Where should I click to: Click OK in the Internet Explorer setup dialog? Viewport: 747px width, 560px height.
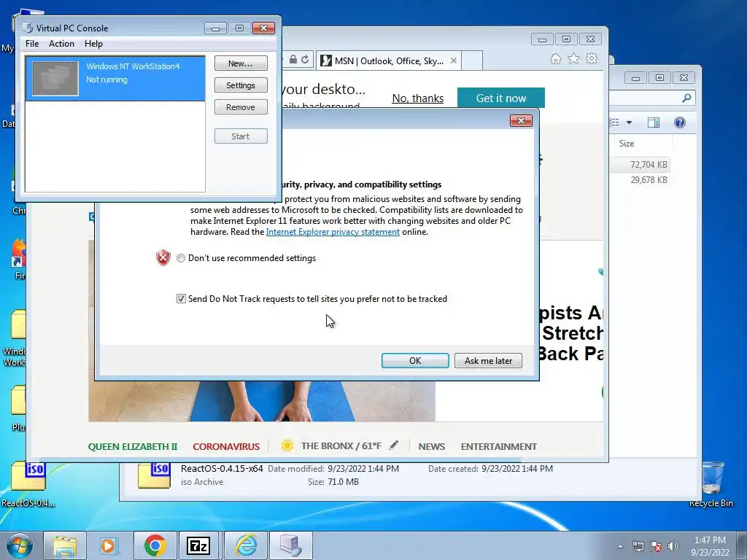(415, 360)
